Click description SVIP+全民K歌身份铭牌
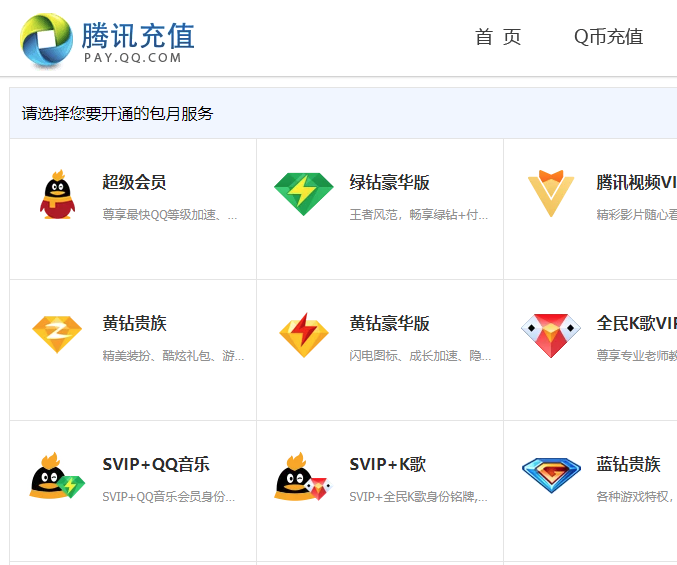 pos(418,497)
